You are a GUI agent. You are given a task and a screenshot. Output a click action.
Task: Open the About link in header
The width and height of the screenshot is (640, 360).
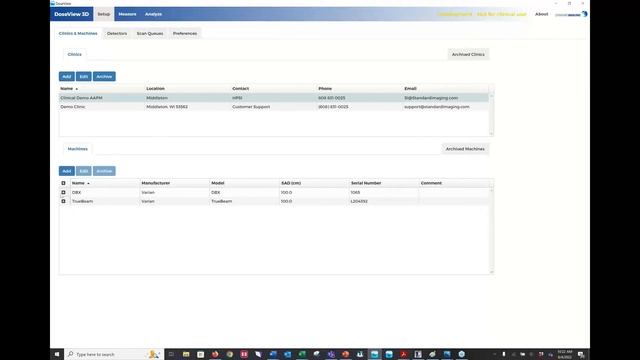[x=542, y=14]
